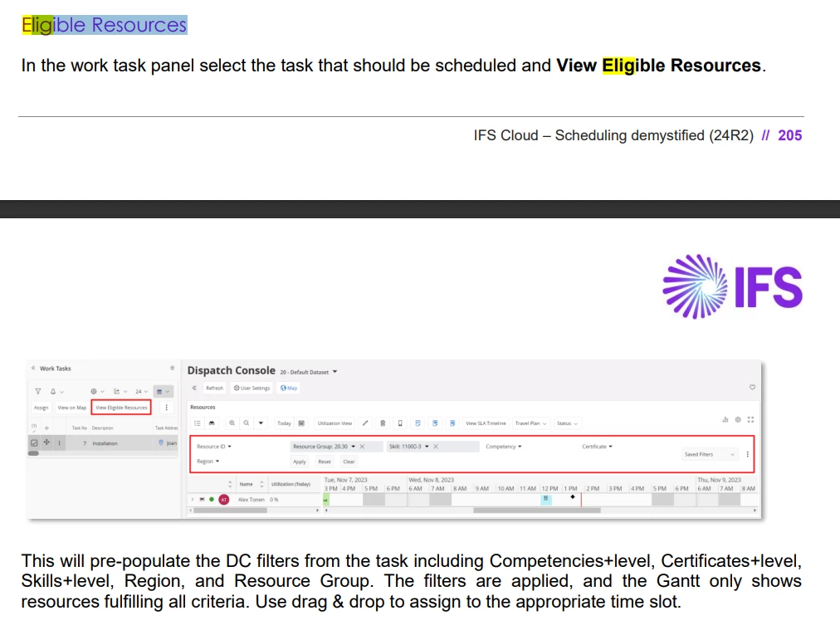This screenshot has width=840, height=635.
Task: Open the 24 page-size dropdown
Action: tap(141, 391)
